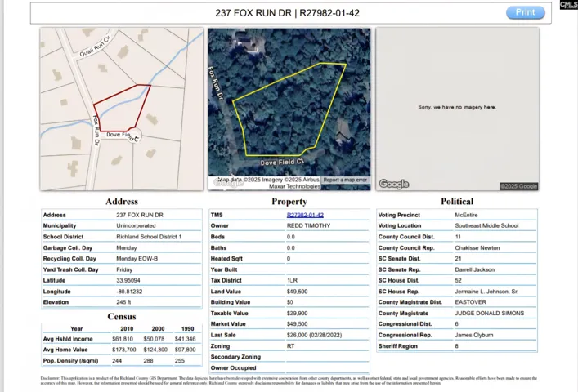Viewport: 578px width, 392px height.
Task: Click the Elevation value 245 ft
Action: (x=123, y=302)
